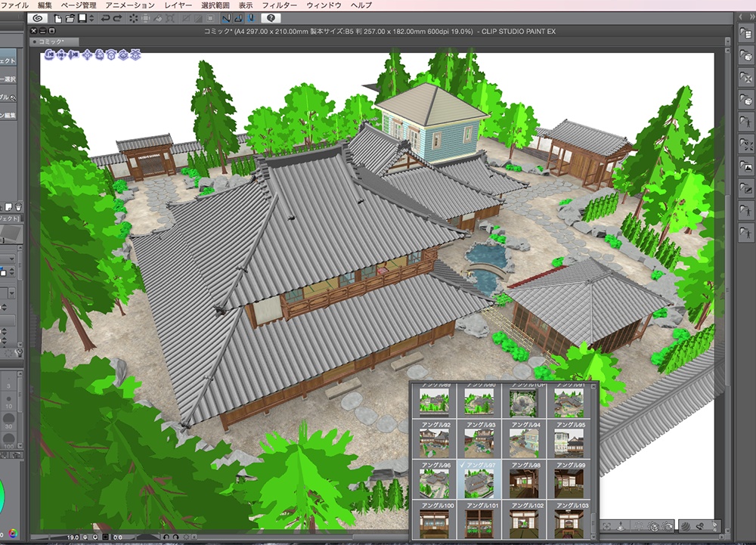Uncheck the checkmark on アングル97

pyautogui.click(x=461, y=465)
